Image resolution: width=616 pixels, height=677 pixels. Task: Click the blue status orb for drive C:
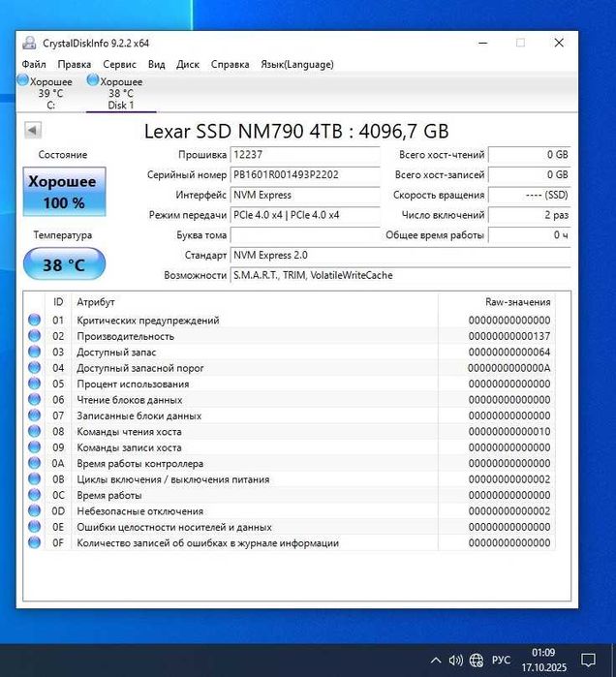pyautogui.click(x=22, y=80)
